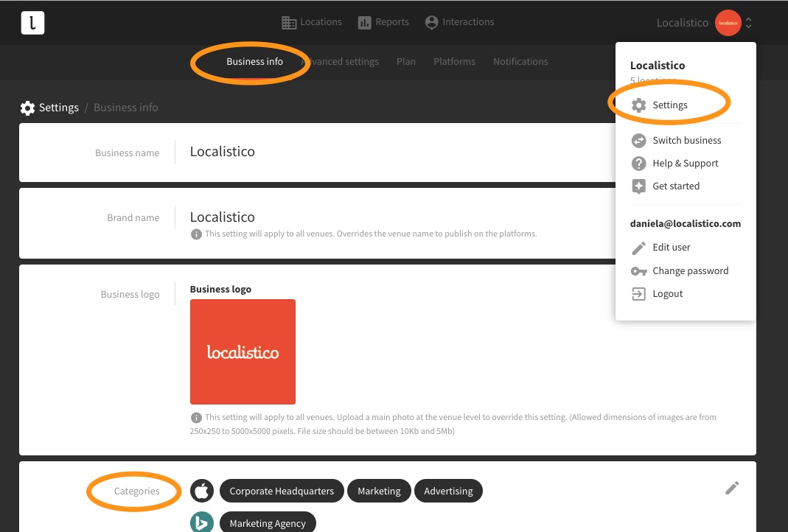Click the Marketing Agency category tag
The width and height of the screenshot is (788, 532).
click(268, 522)
